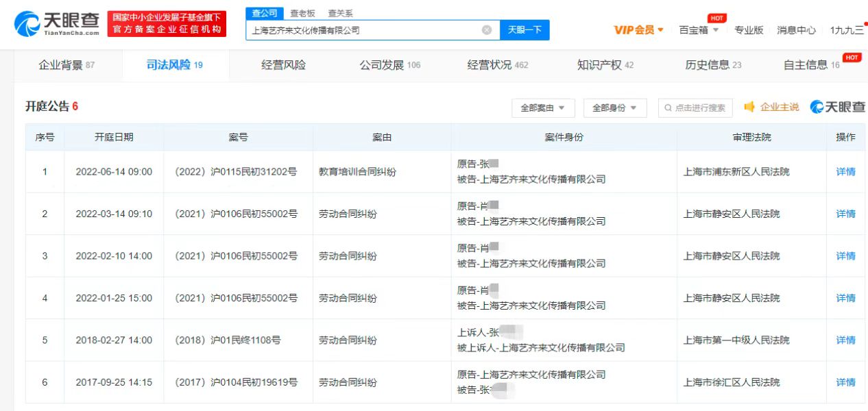
Task: Click the 企业主说 speaker icon
Action: point(749,107)
